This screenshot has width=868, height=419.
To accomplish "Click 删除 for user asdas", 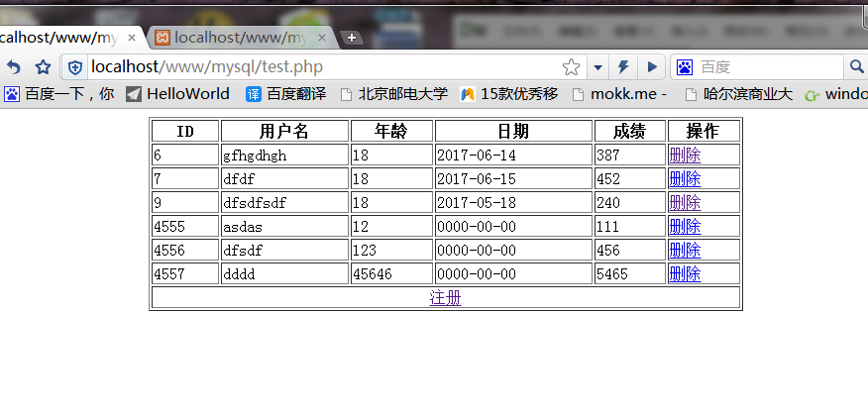I will click(685, 227).
